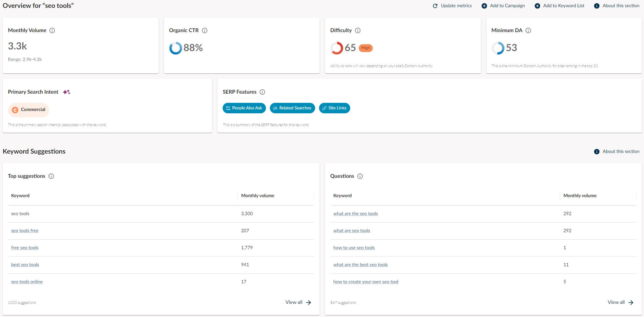This screenshot has width=644, height=317.
Task: Toggle the Related Searches SERP feature
Action: point(292,108)
